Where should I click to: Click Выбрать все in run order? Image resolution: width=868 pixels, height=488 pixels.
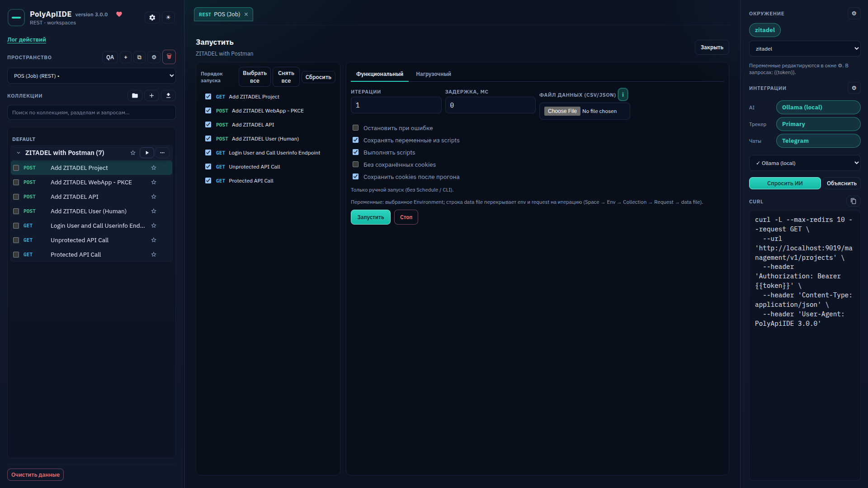pos(255,77)
